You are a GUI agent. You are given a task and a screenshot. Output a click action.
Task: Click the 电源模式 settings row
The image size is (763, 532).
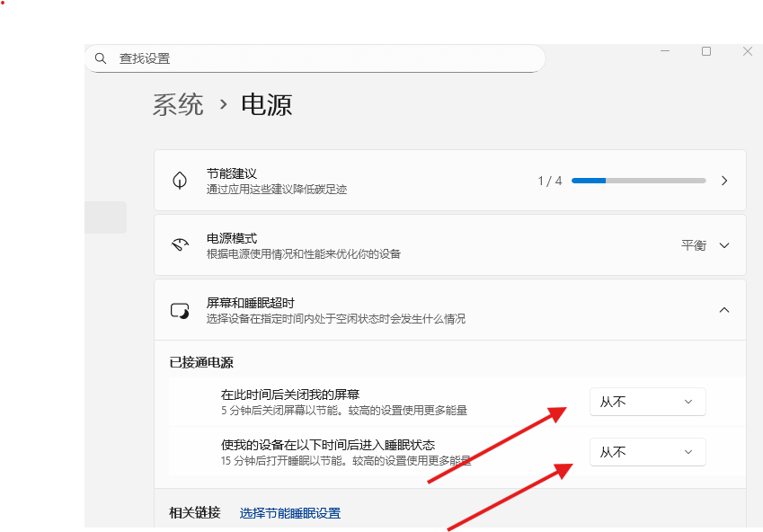click(x=359, y=244)
